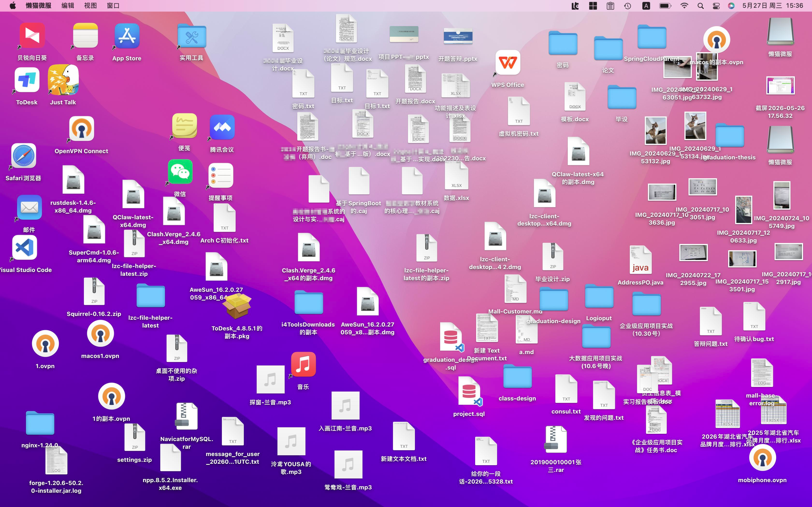This screenshot has width=812, height=507.
Task: Launch Visual Studio Code icon
Action: pyautogui.click(x=24, y=248)
